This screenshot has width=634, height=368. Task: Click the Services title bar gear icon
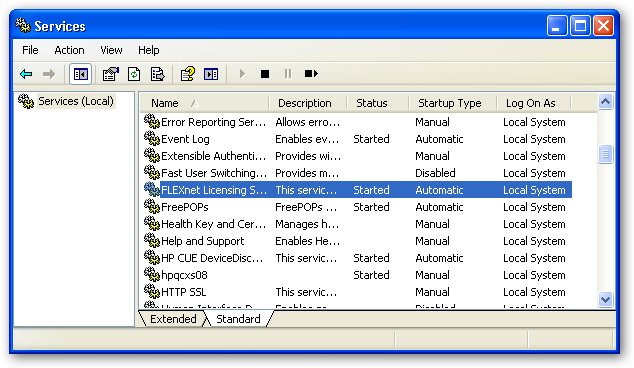23,25
